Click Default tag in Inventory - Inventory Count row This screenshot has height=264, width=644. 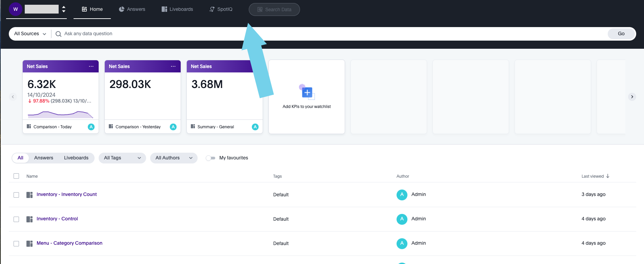[281, 195]
